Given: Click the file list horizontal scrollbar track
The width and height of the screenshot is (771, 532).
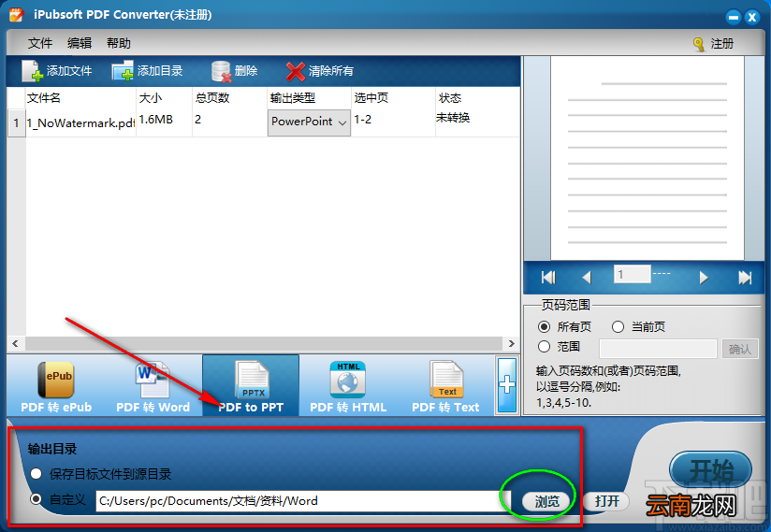Looking at the screenshot, I should point(264,343).
